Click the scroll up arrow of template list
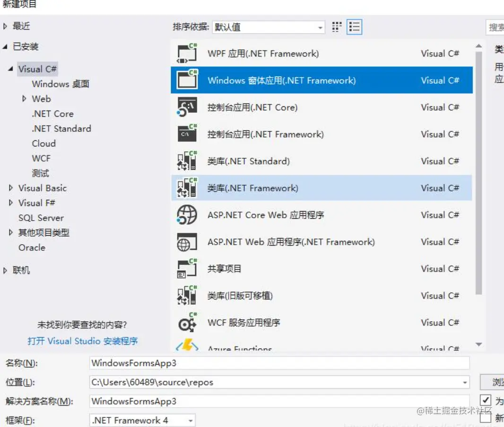This screenshot has width=504, height=427. [479, 46]
